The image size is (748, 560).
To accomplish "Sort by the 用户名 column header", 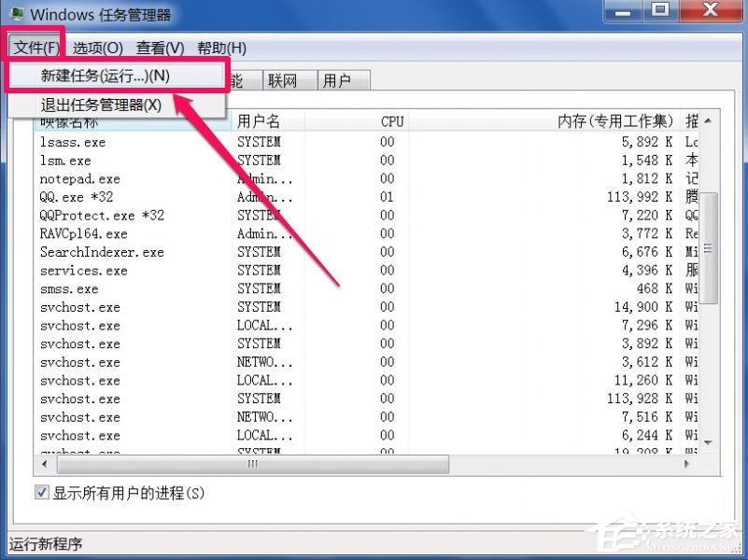I will (259, 120).
